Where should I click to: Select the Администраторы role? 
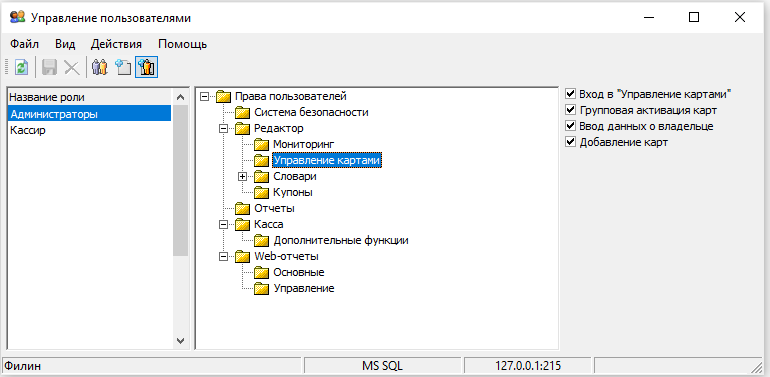coord(90,114)
